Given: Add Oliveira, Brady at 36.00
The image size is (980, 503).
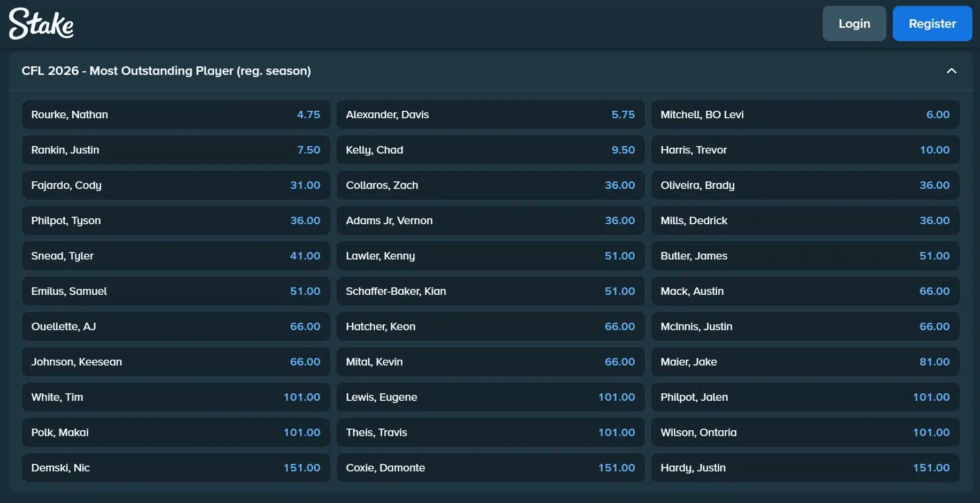Looking at the screenshot, I should click(x=805, y=185).
